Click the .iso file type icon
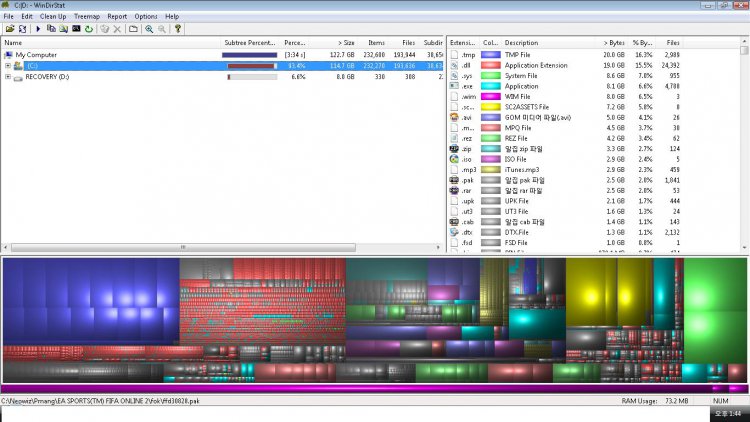 (454, 159)
